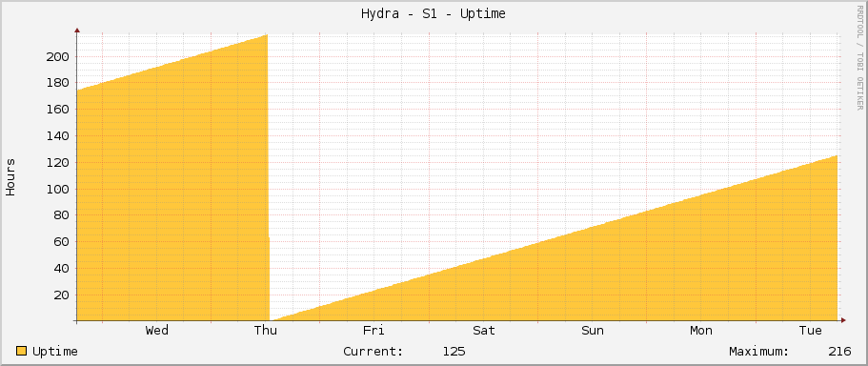Click the '60' y-axis tick label
This screenshot has width=868, height=366.
tap(61, 242)
